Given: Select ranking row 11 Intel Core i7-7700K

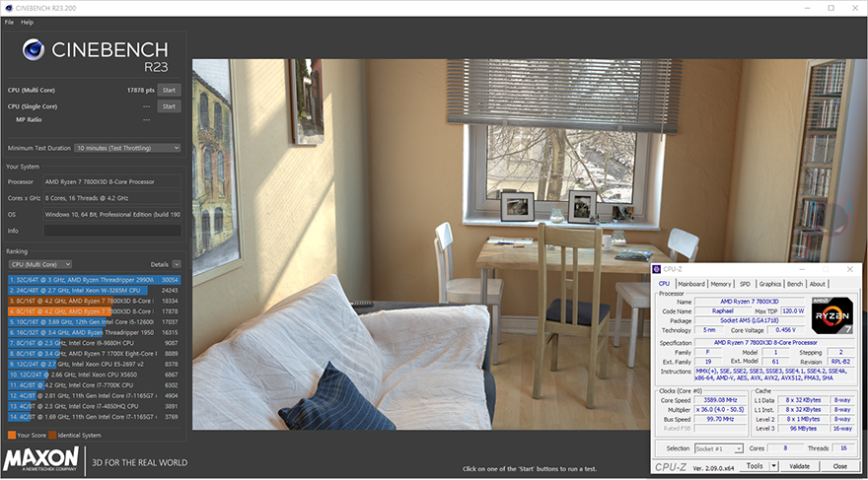Looking at the screenshot, I should coord(94,384).
